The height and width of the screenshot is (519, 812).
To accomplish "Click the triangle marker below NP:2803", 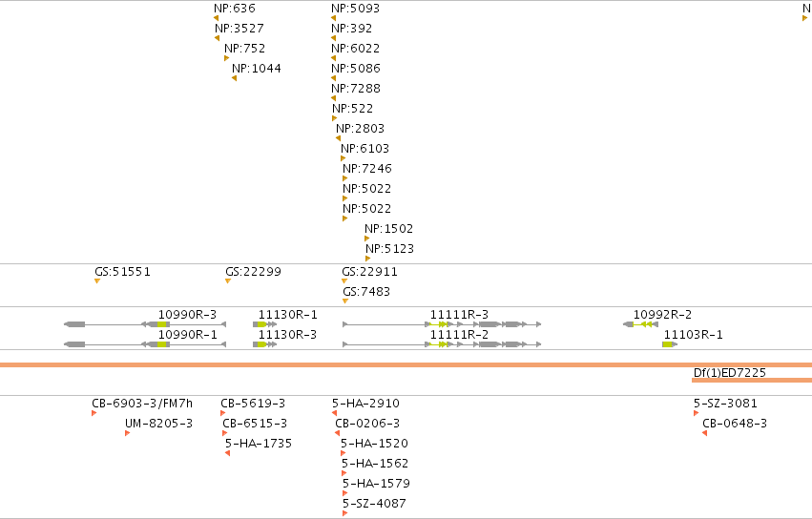I will [338, 138].
